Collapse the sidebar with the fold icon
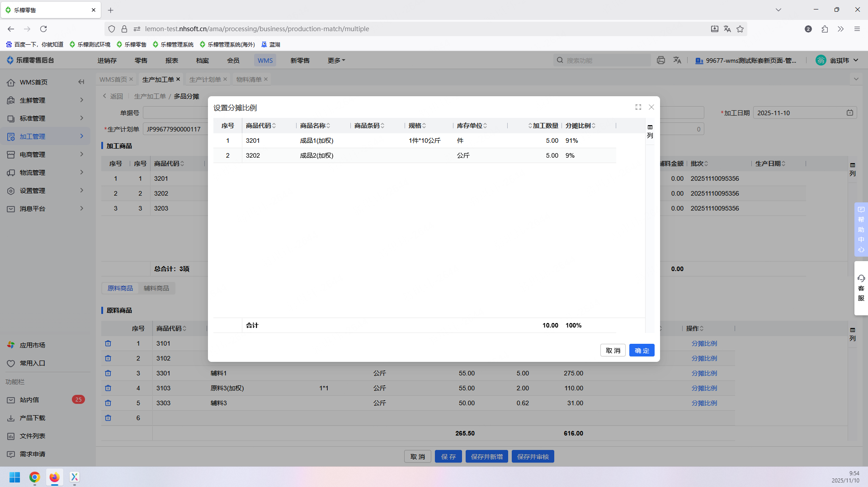The height and width of the screenshot is (487, 868). coord(81,82)
